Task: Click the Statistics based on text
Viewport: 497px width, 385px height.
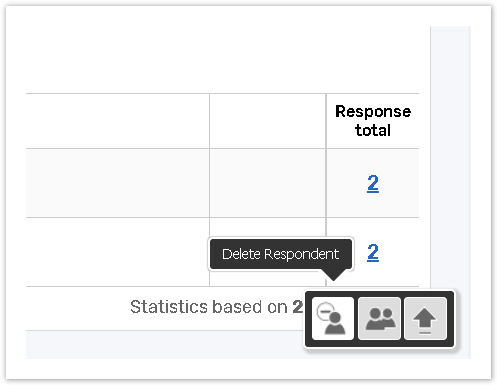Action: pyautogui.click(x=209, y=307)
